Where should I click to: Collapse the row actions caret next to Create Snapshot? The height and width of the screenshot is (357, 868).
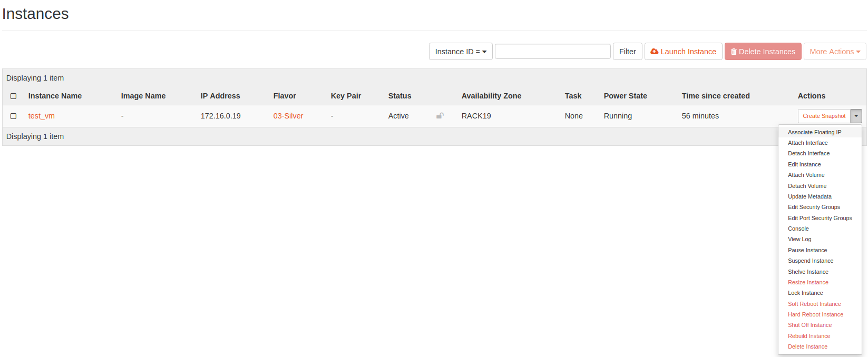tap(856, 116)
